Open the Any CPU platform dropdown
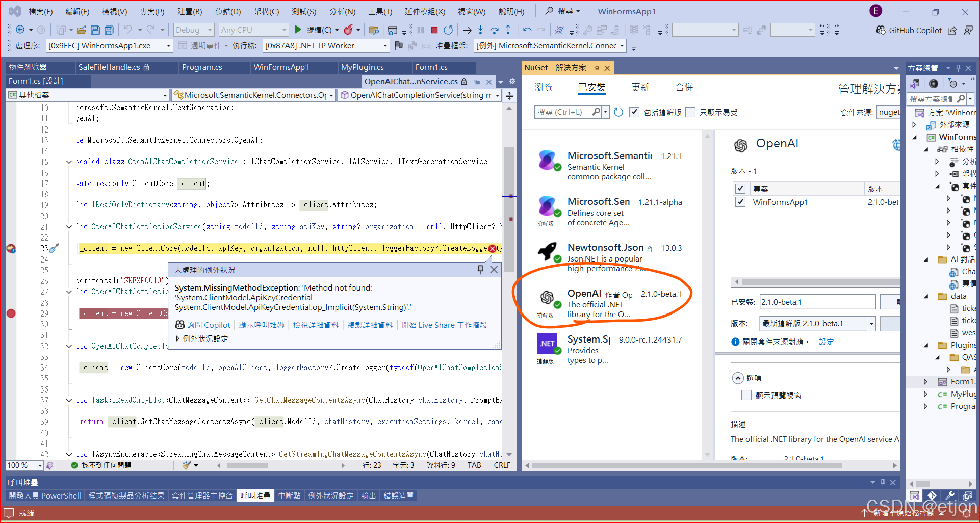 254,30
